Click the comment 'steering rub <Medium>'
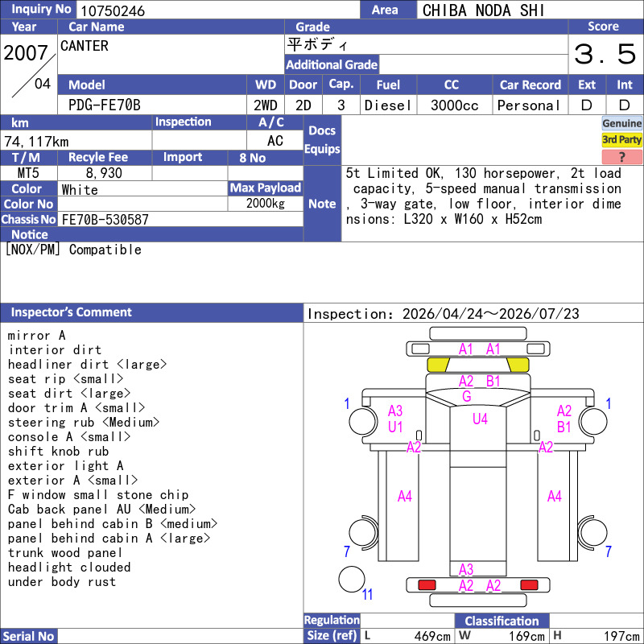644x644 pixels. pos(84,422)
